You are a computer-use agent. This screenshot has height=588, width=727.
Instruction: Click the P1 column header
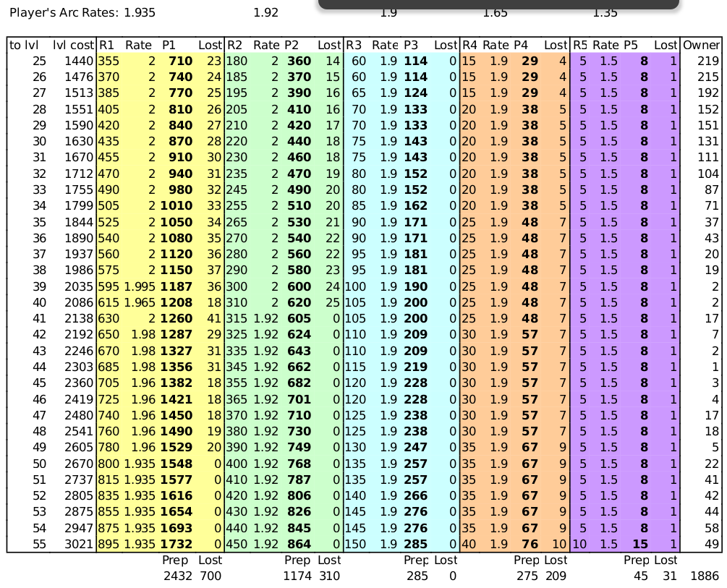(169, 45)
